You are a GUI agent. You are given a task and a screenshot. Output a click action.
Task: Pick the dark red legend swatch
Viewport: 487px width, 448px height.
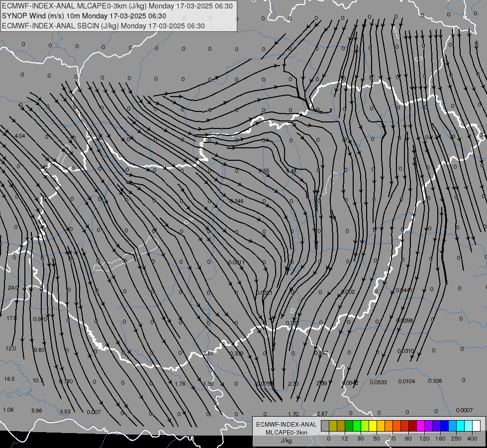pyautogui.click(x=413, y=426)
